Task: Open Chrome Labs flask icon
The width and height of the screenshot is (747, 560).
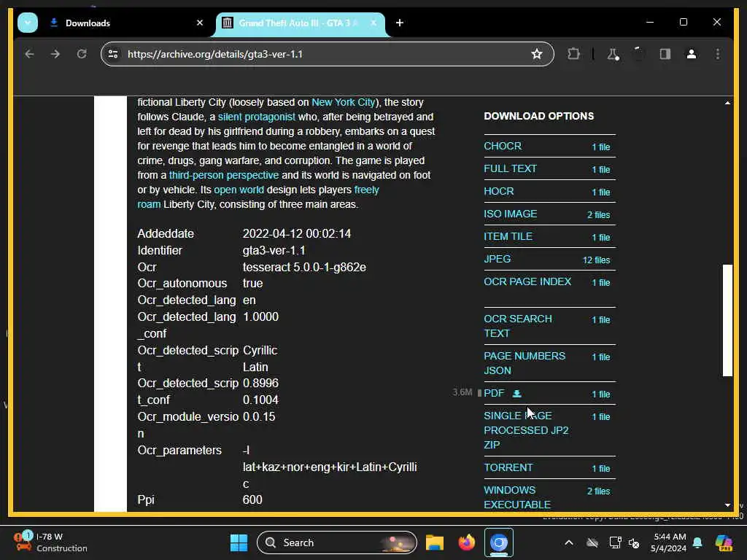Action: (613, 54)
